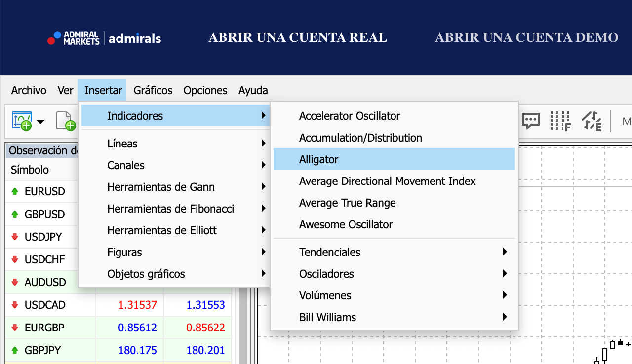Expand the Tendenciales submenu arrow
This screenshot has height=364, width=632.
click(505, 252)
